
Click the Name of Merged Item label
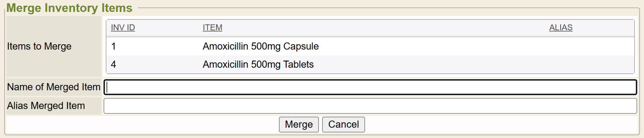click(54, 87)
